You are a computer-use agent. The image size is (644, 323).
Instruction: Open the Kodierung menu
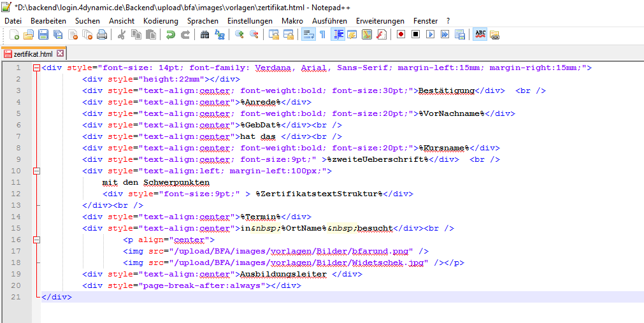click(x=161, y=21)
